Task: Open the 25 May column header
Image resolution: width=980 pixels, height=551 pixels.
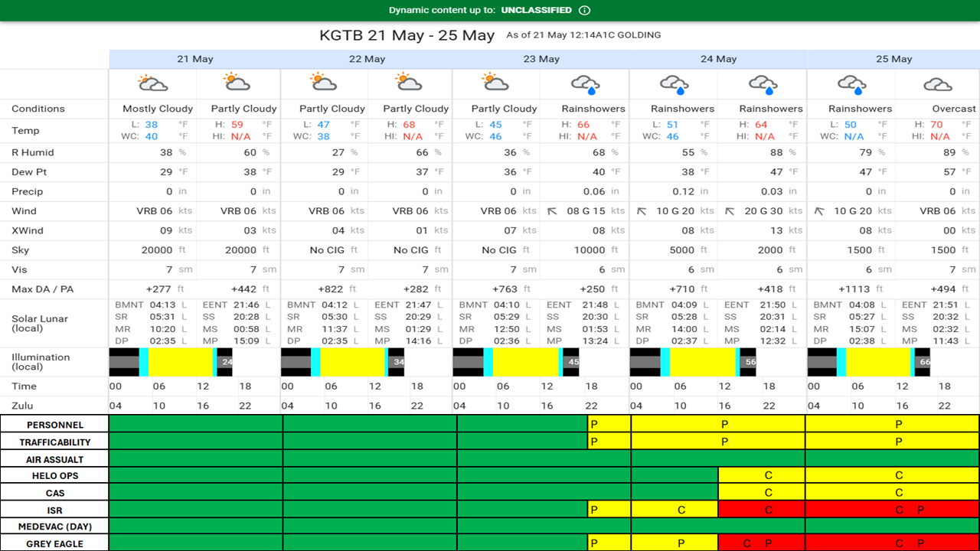Action: point(893,59)
